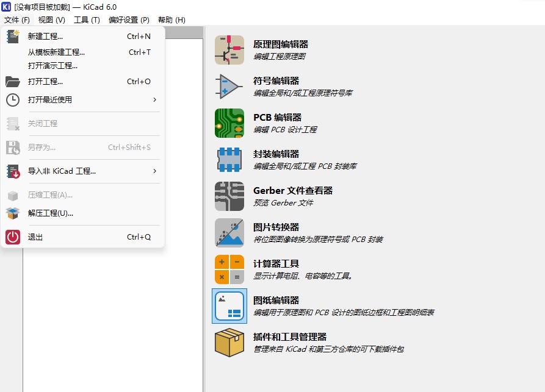Screen dimensions: 545x392
Task: Open the 工具 (T) menu
Action: click(x=87, y=20)
